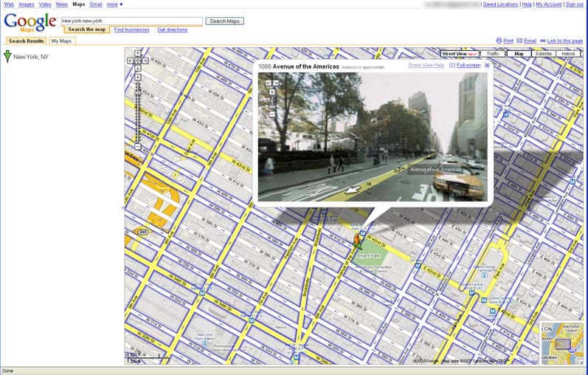Rotate Street View left
Viewport: 588px width, 375px height.
(269, 83)
